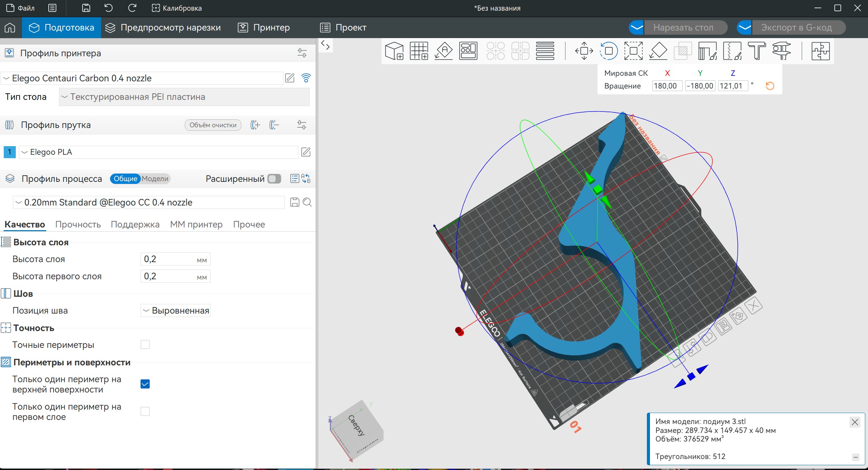Click the Высота слоя input field
The image size is (868, 470).
click(168, 259)
